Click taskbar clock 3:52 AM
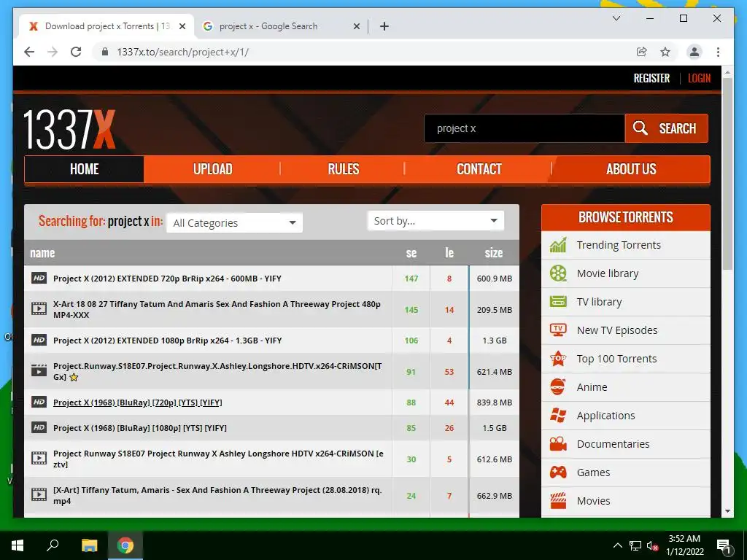 684,545
